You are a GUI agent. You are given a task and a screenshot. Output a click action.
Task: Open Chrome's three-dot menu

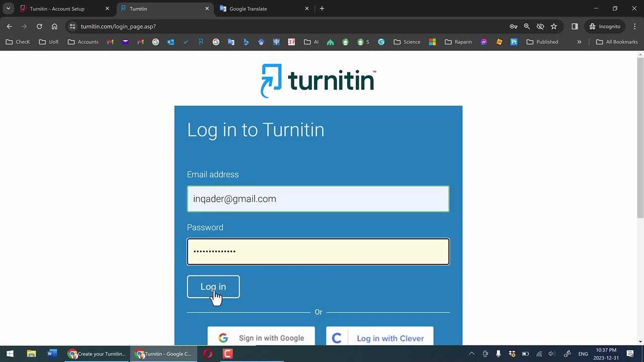coord(635,26)
